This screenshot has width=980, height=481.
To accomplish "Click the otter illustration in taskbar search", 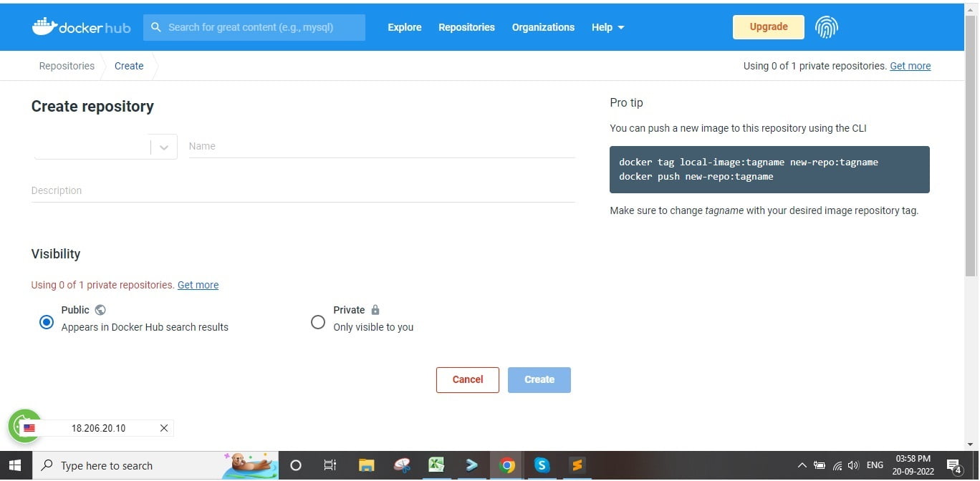I will pos(250,465).
